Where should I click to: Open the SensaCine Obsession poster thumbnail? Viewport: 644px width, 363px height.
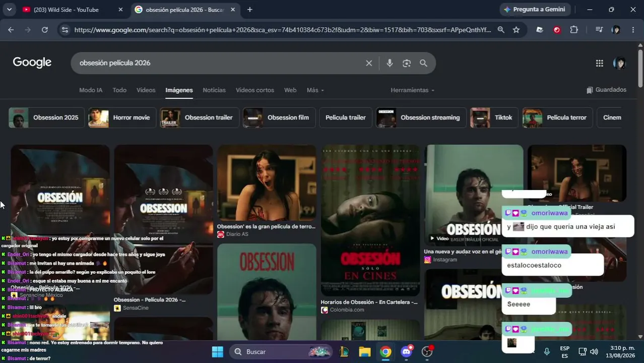(163, 219)
